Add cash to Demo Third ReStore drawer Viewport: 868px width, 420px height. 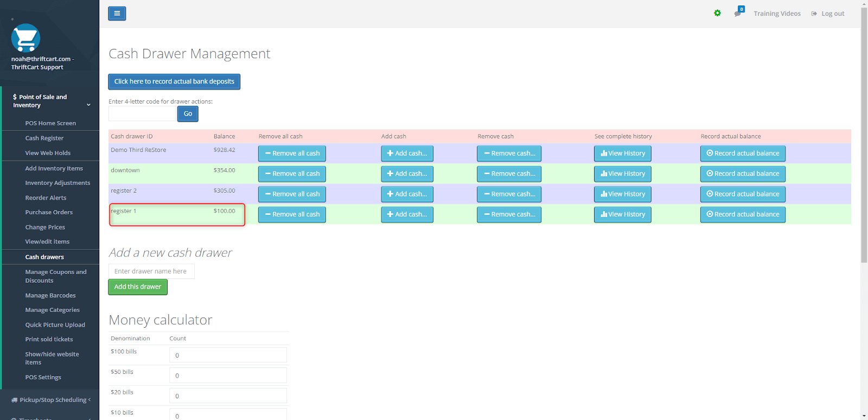[407, 154]
